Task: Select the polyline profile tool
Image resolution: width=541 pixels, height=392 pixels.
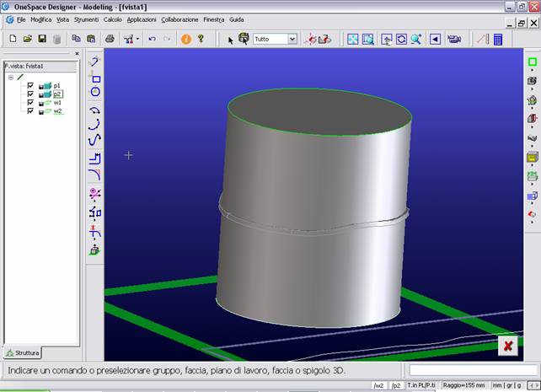Action: [x=95, y=158]
